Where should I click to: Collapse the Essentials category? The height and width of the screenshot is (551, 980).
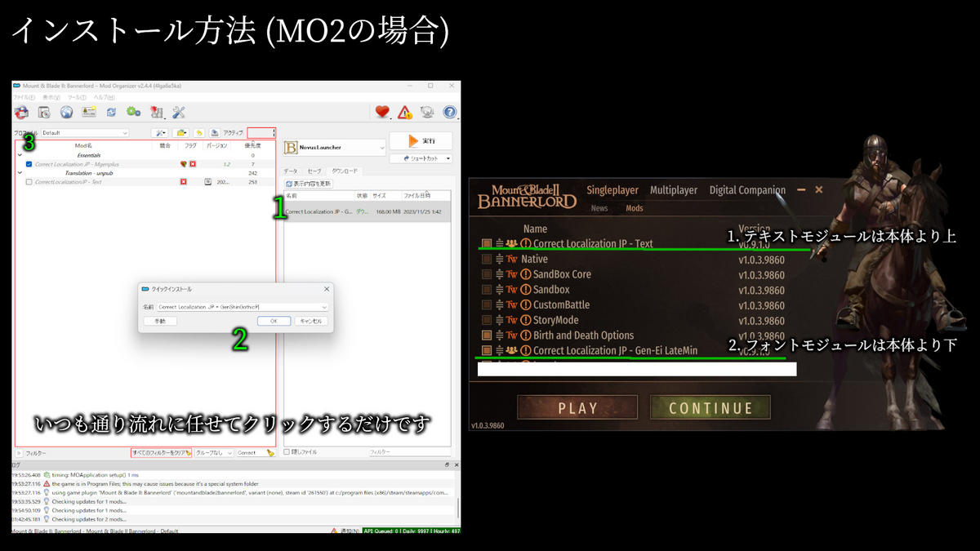pyautogui.click(x=20, y=153)
